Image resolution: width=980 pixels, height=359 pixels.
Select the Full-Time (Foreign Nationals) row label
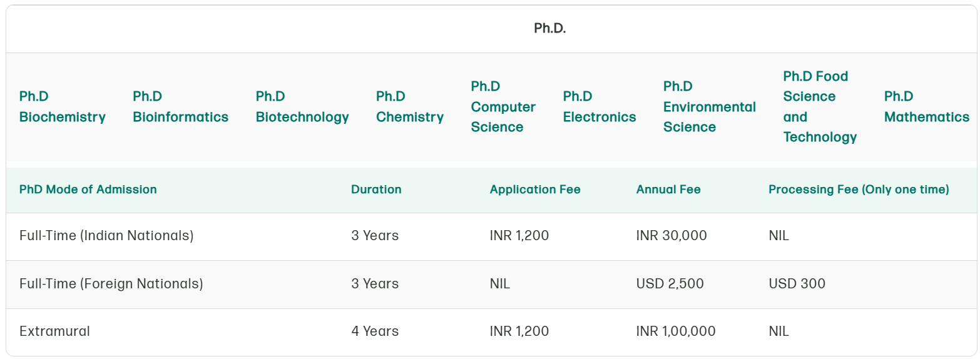111,284
